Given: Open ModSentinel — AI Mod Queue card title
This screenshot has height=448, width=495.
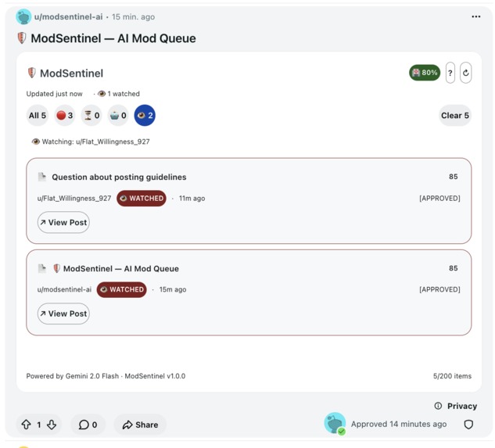Looking at the screenshot, I should (x=121, y=269).
